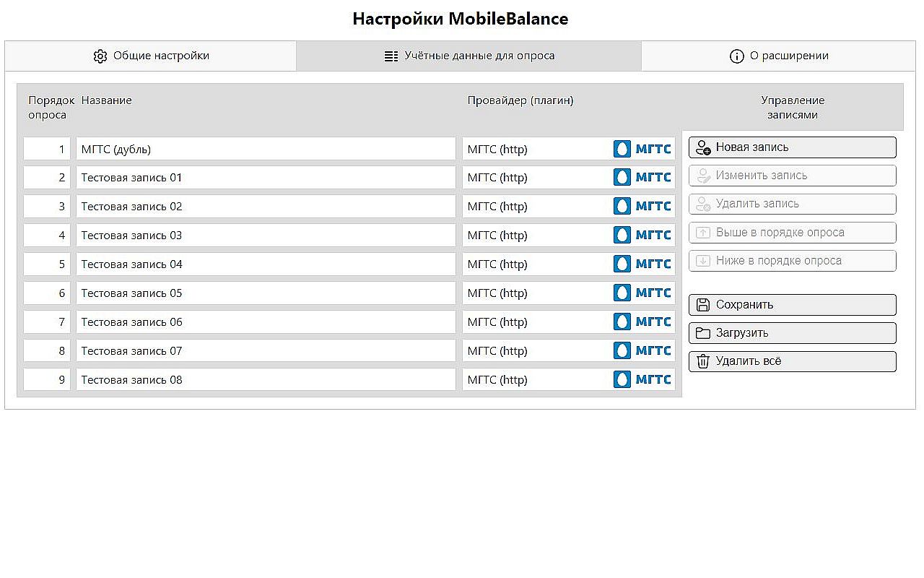Click the order number field showing 9
924x578 pixels.
coord(46,379)
